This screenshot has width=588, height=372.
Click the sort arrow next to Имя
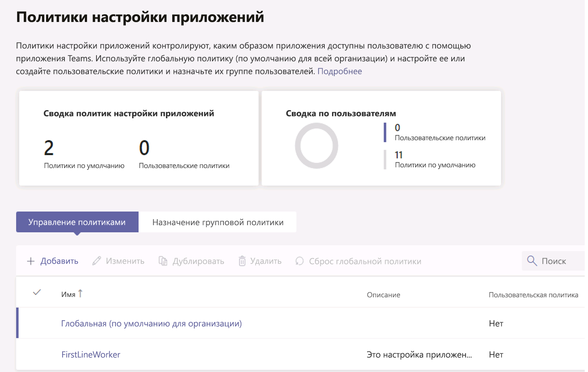[x=80, y=293]
